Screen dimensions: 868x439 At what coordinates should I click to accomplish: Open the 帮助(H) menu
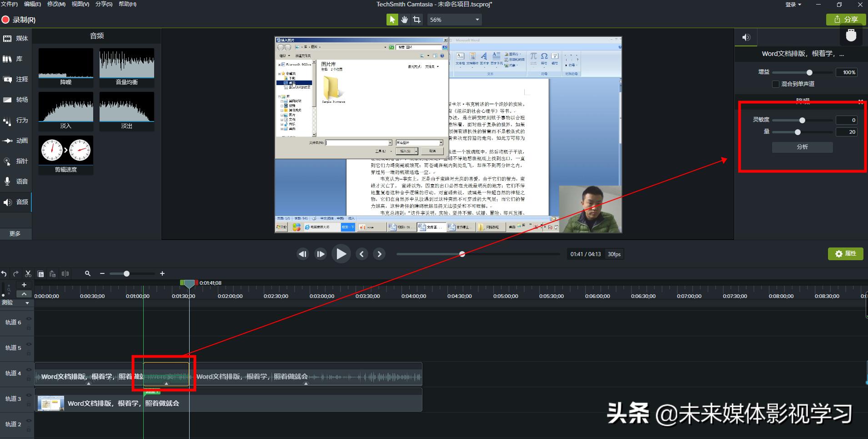[127, 4]
